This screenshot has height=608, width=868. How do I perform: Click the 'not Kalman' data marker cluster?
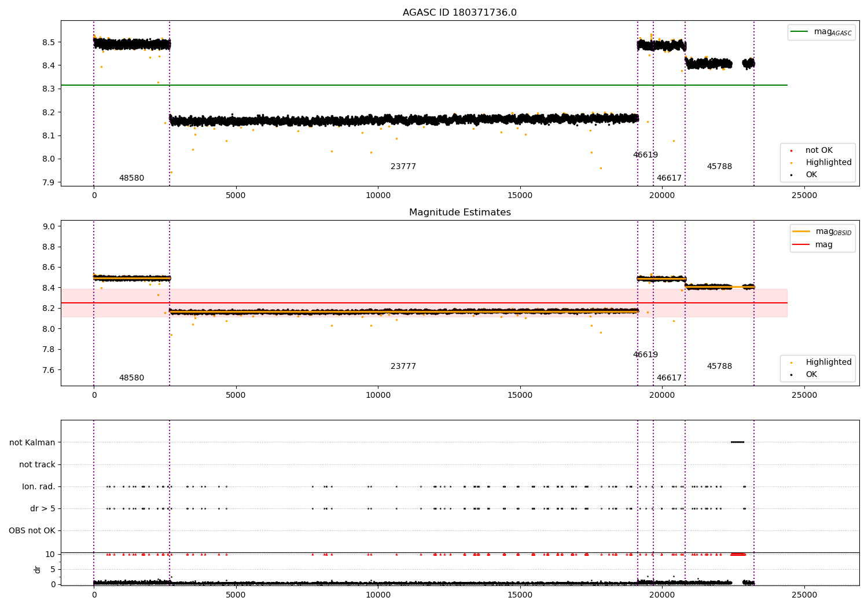pyautogui.click(x=737, y=442)
